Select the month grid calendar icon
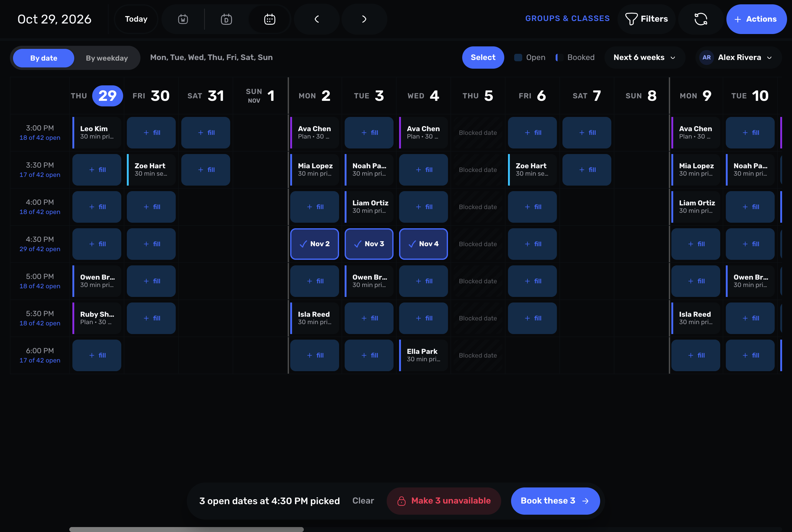 [x=270, y=19]
